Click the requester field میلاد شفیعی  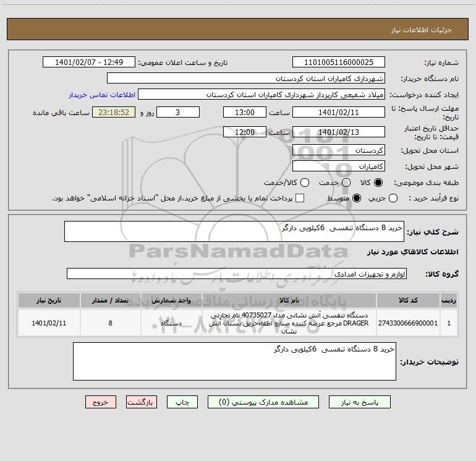coord(261,95)
